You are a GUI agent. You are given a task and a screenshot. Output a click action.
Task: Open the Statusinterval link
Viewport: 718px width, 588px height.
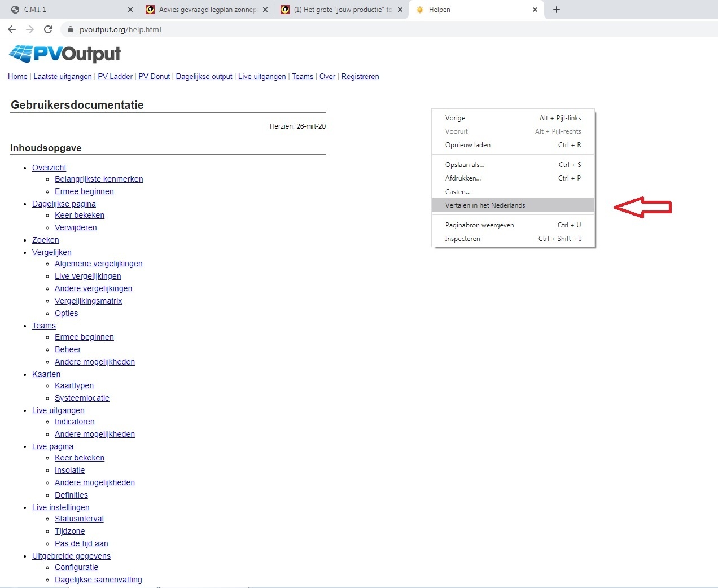[79, 519]
